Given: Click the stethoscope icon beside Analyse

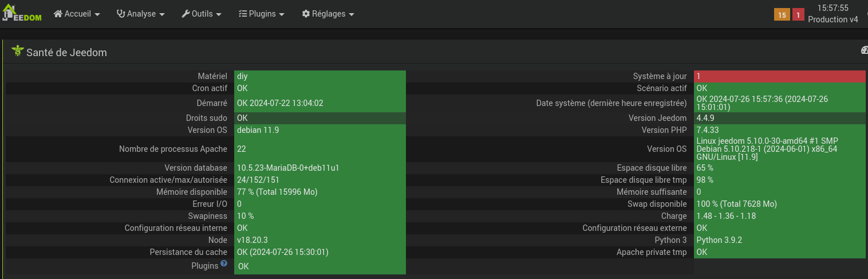Looking at the screenshot, I should tap(121, 14).
